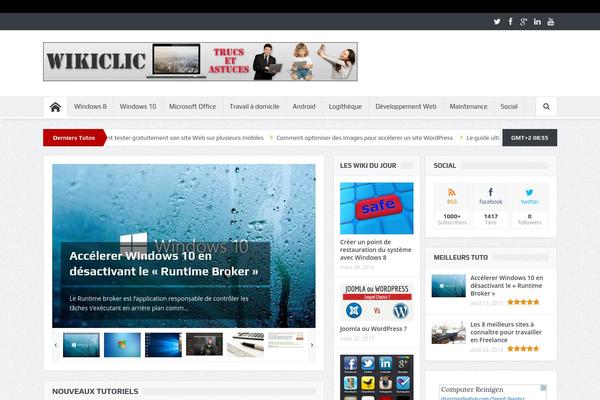Open Créer un point de restauration article
600x400 pixels.
[375, 250]
